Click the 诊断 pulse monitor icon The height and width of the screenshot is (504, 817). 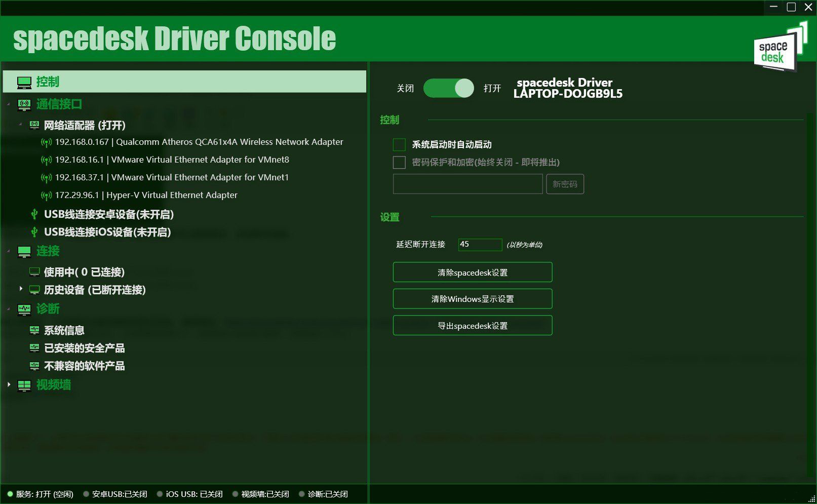(24, 309)
